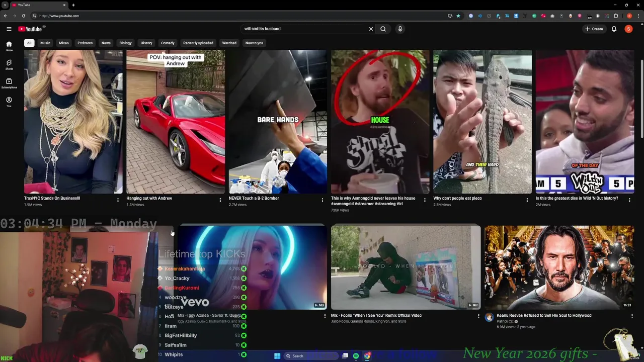The image size is (644, 362).
Task: Open the Create button
Action: (594, 29)
